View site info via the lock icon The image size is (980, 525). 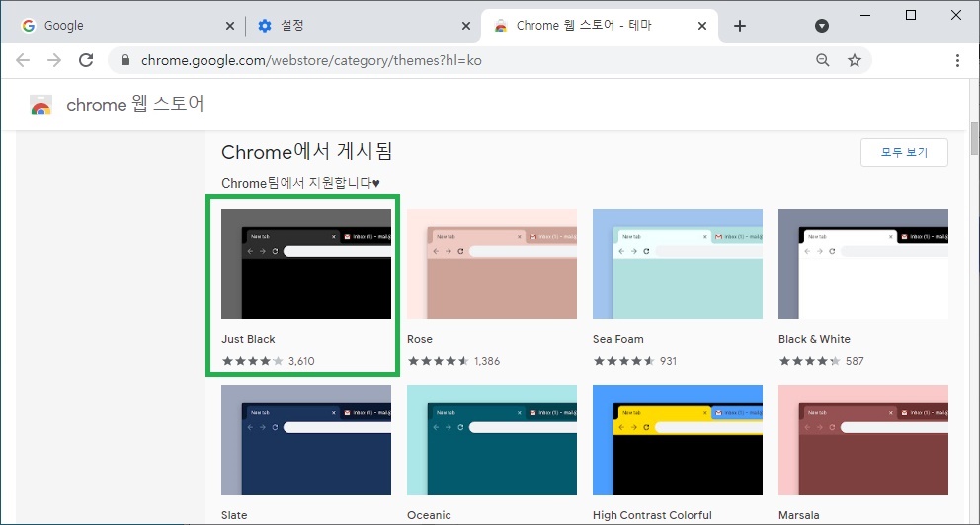click(x=125, y=60)
